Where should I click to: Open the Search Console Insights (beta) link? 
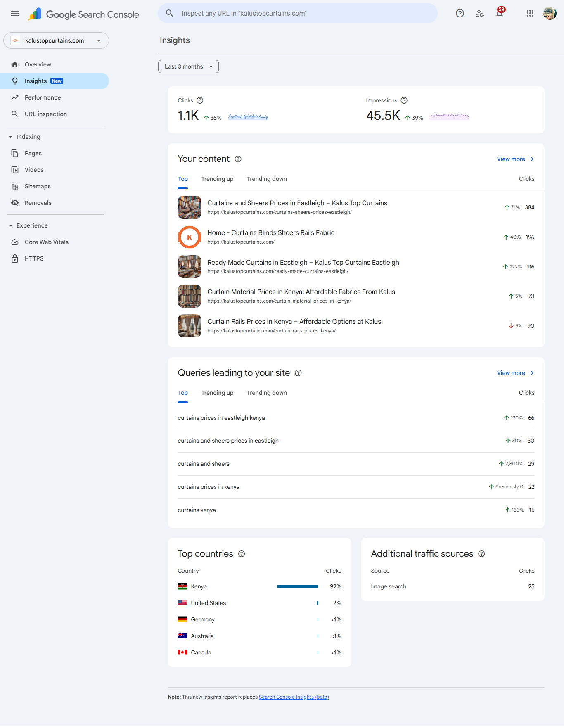pos(294,697)
